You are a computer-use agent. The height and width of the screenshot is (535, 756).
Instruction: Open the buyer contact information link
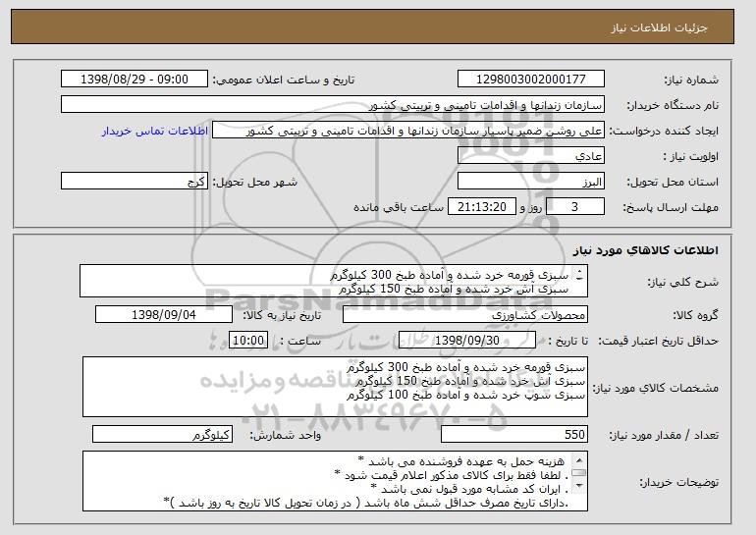[155, 132]
